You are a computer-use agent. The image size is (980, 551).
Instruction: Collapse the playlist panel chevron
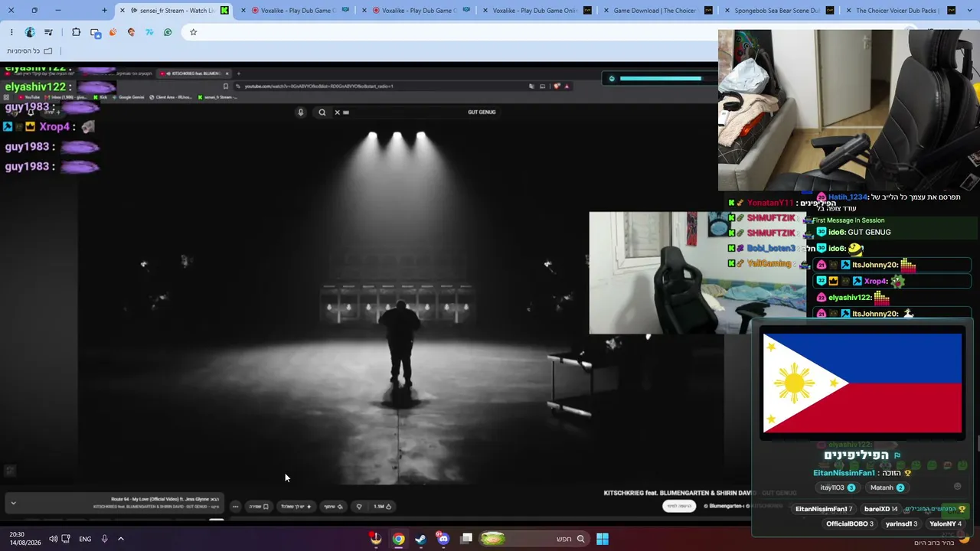click(13, 503)
